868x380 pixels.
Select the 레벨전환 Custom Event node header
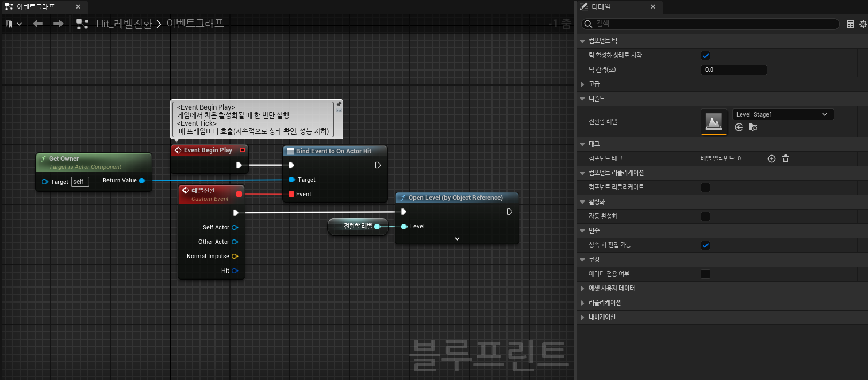pos(211,195)
